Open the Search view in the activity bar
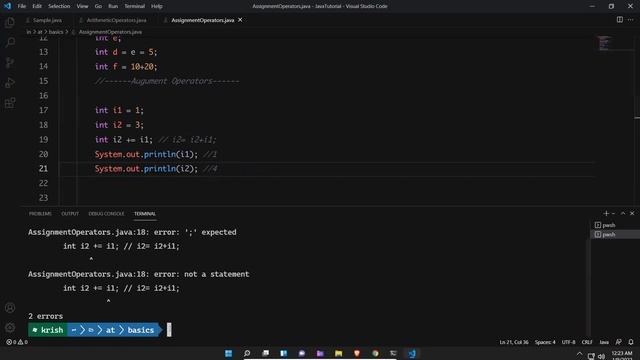The height and width of the screenshot is (360, 640). [x=10, y=42]
